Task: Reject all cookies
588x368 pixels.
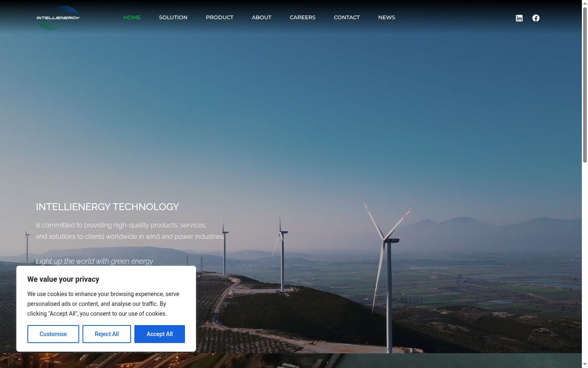Action: [107, 334]
